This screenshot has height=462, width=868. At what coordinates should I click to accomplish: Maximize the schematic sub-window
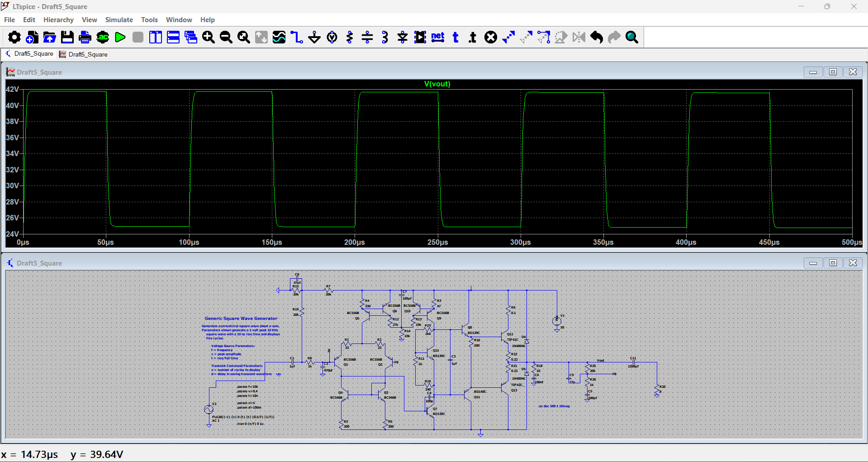[x=833, y=263]
